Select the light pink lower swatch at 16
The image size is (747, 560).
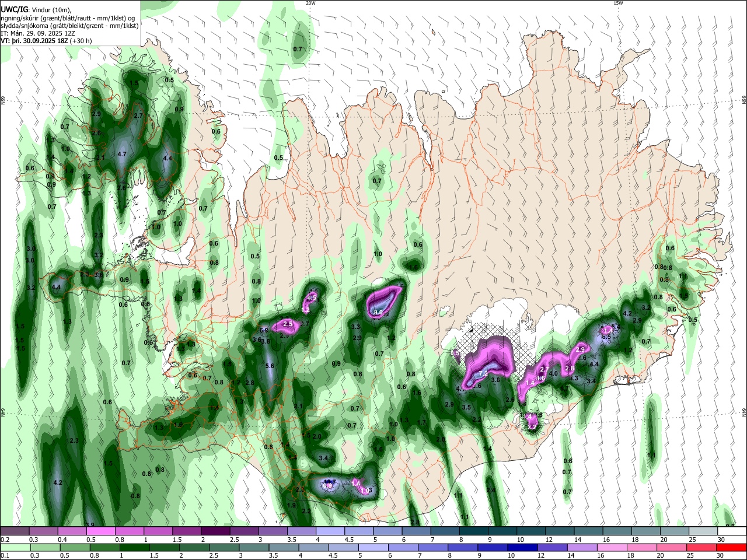tap(612, 547)
